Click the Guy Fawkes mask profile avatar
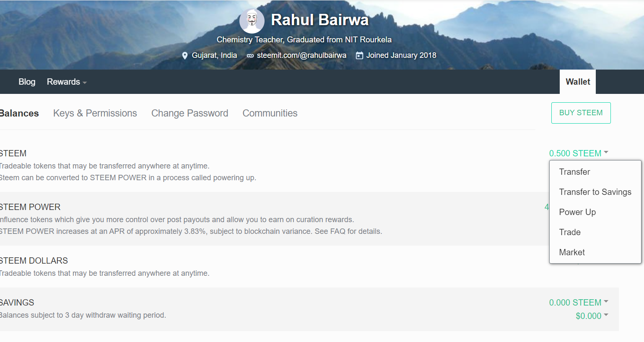The image size is (644, 342). (x=252, y=21)
